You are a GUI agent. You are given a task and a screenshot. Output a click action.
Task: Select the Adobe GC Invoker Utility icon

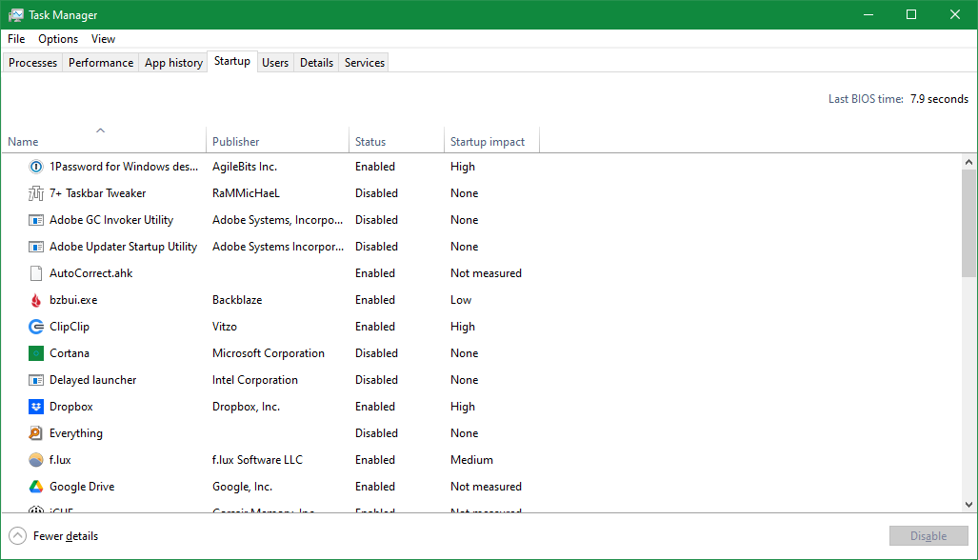pos(35,219)
